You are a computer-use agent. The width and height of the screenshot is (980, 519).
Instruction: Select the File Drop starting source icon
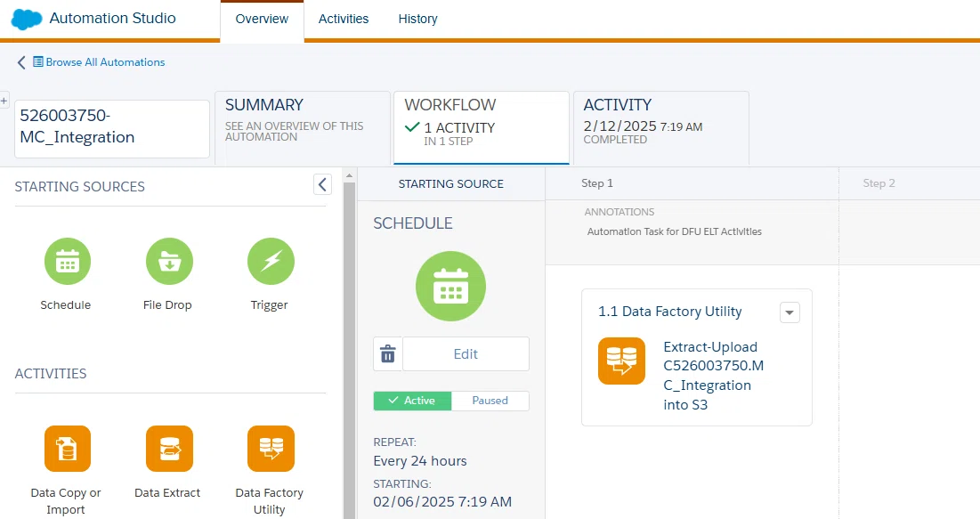point(169,262)
